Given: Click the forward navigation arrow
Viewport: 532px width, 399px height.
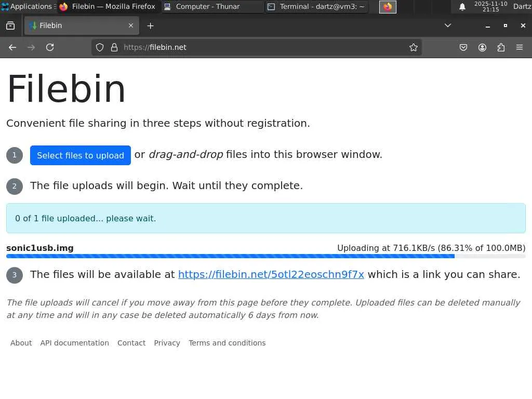Looking at the screenshot, I should tap(31, 47).
